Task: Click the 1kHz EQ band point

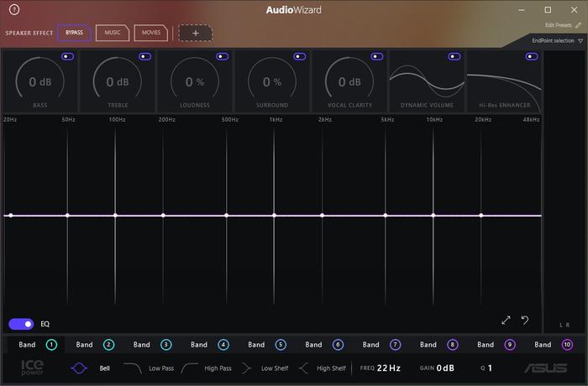Action: click(x=274, y=216)
